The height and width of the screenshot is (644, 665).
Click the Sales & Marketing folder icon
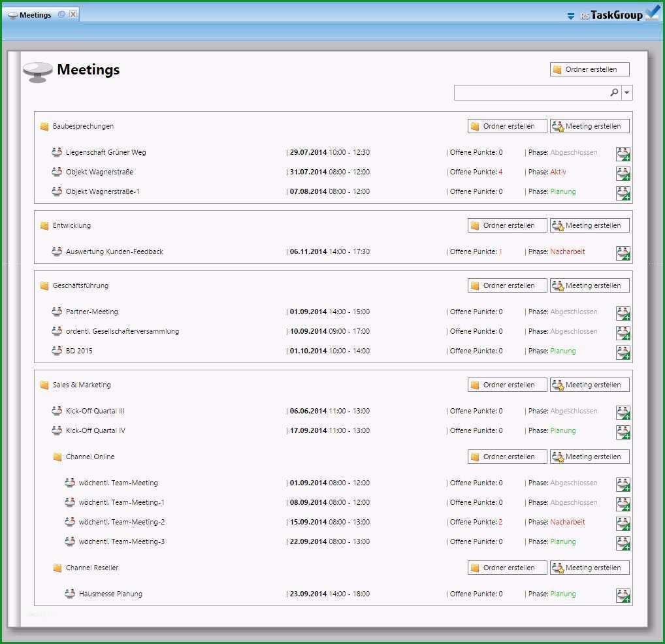[44, 385]
